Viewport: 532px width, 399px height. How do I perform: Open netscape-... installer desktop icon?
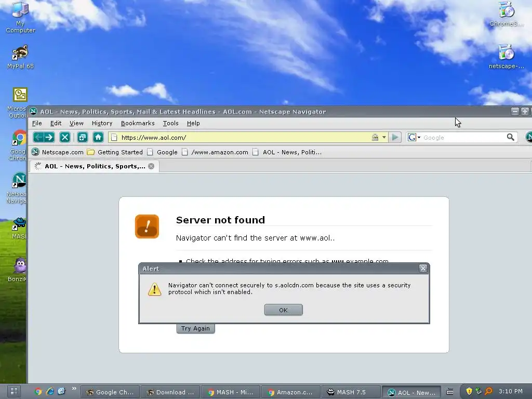click(506, 57)
